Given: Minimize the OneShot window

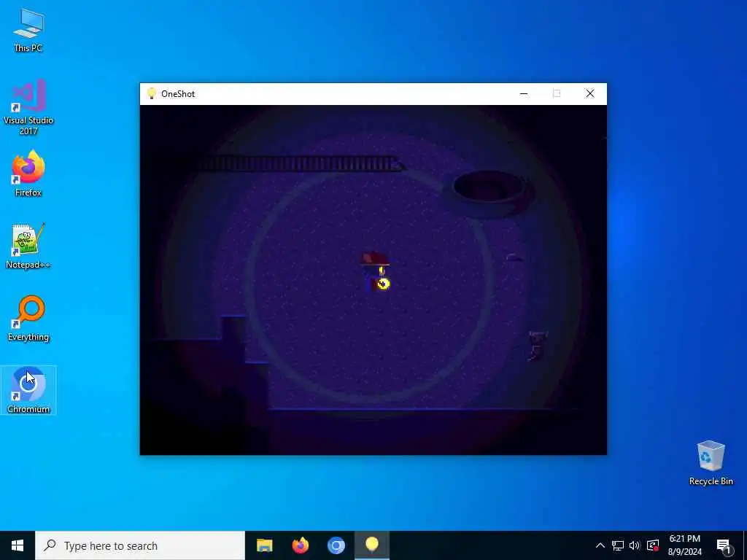Looking at the screenshot, I should 524,94.
